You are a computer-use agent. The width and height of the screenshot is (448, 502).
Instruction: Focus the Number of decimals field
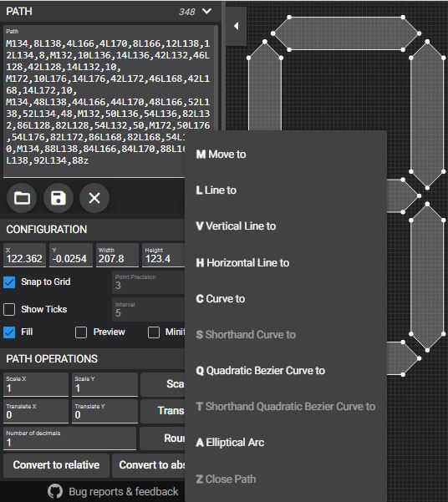70,439
